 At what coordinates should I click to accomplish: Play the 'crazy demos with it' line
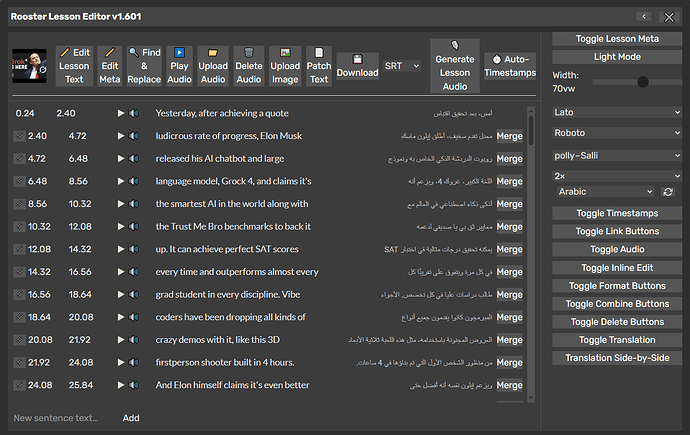(121, 340)
